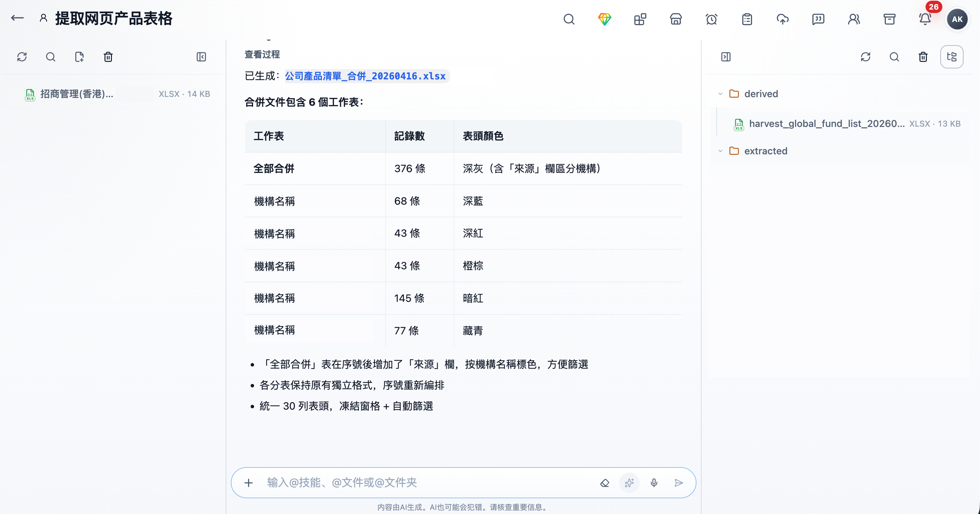This screenshot has width=980, height=514.
Task: Open the alarm clock scheduled tasks icon
Action: tap(712, 19)
